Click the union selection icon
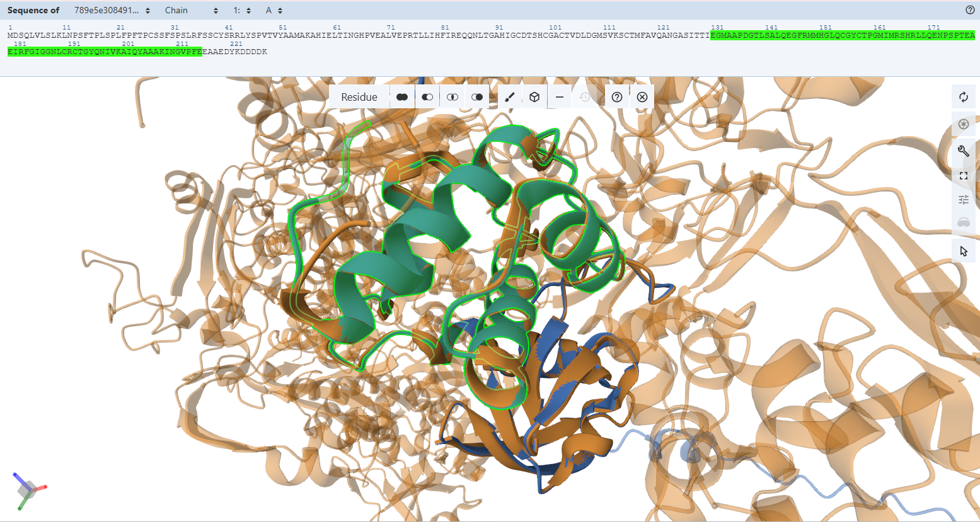Screen dimensions: 980x522 (x=402, y=97)
